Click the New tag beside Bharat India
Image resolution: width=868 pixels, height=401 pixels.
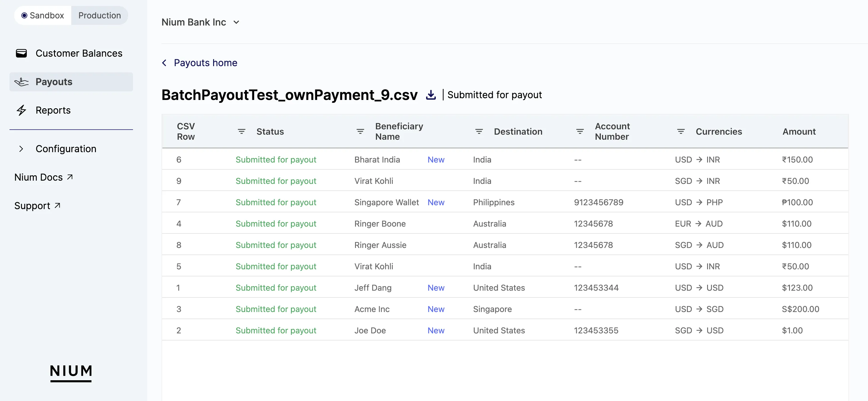[436, 160]
